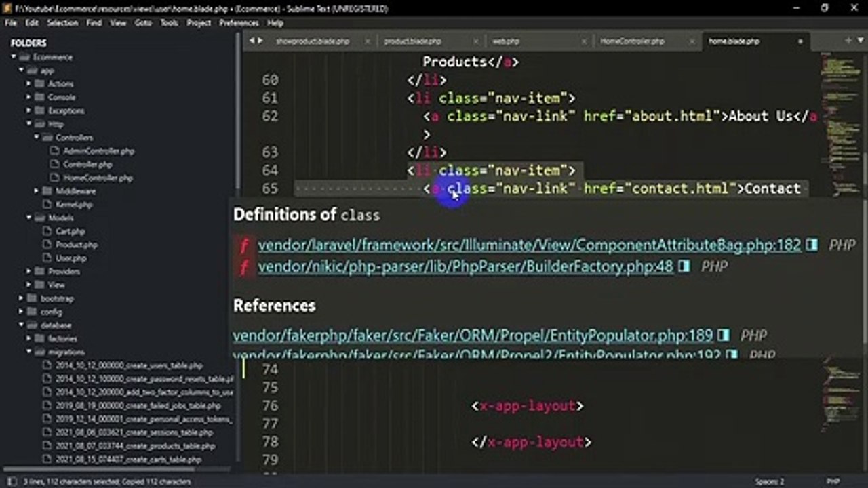Image resolution: width=868 pixels, height=488 pixels.
Task: Open 2021_08_07 create_products_table migration file
Action: click(x=135, y=446)
